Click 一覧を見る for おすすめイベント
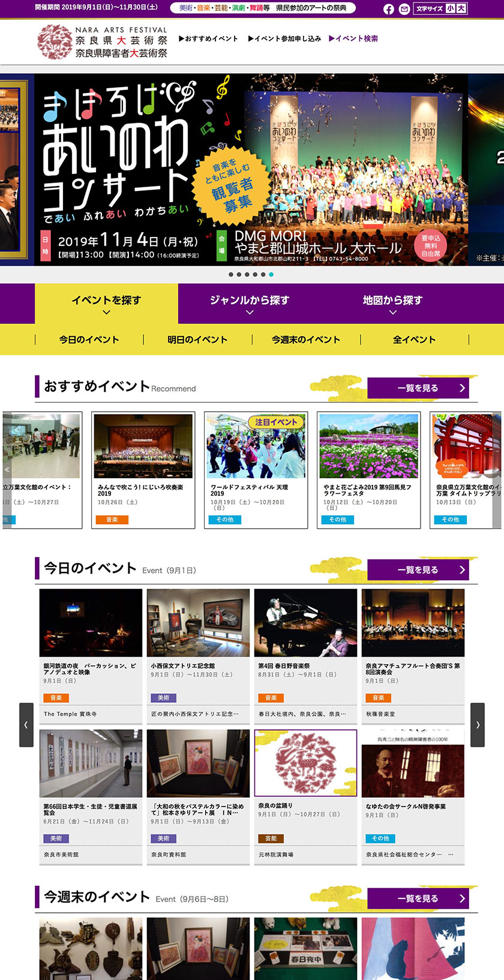504x980 pixels. click(x=418, y=388)
